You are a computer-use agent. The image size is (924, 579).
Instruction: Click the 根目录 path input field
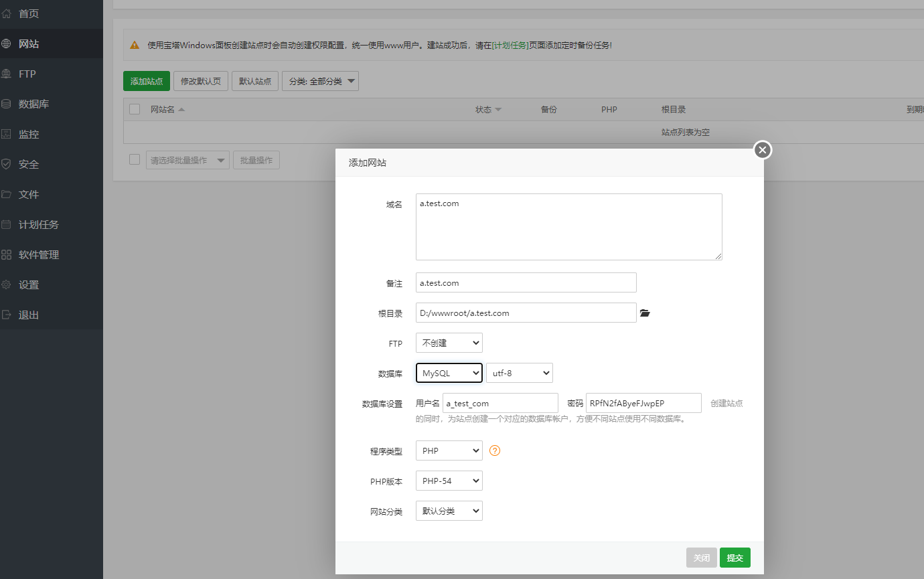click(x=526, y=313)
